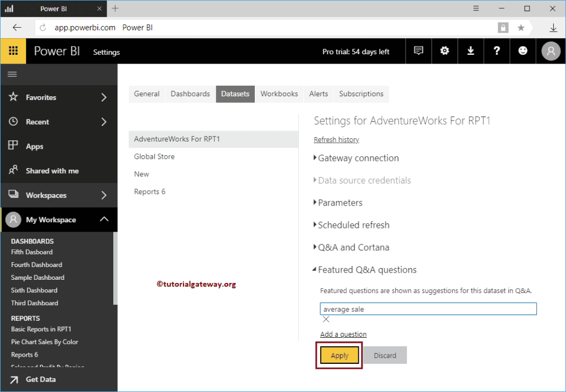Click the download arrow icon in header
566x392 pixels.
(470, 51)
